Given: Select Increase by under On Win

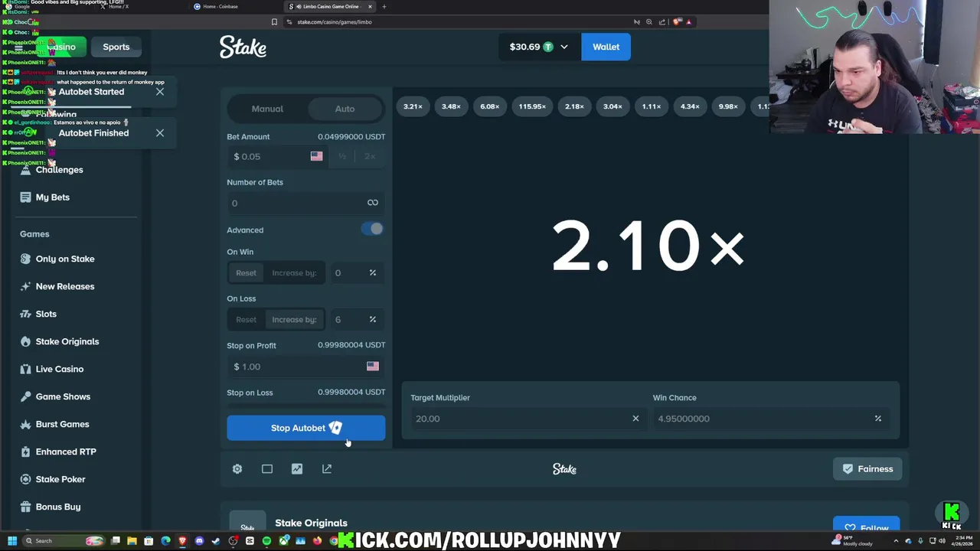Looking at the screenshot, I should (294, 272).
